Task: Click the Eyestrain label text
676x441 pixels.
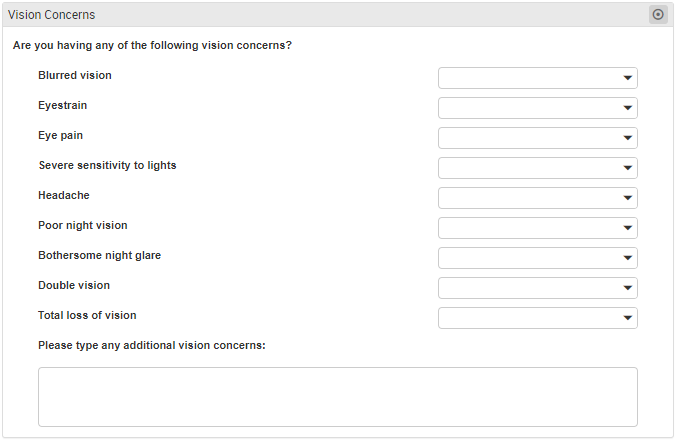Action: tap(63, 106)
